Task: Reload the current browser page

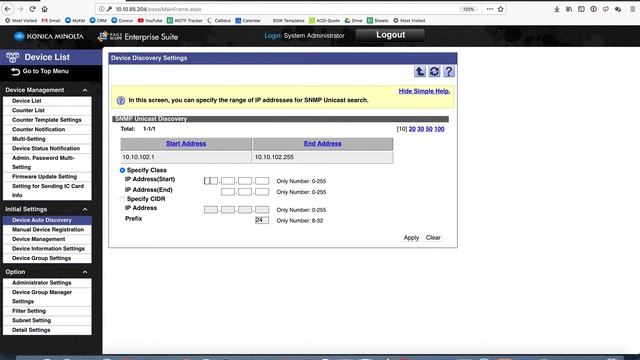Action: click(32, 9)
